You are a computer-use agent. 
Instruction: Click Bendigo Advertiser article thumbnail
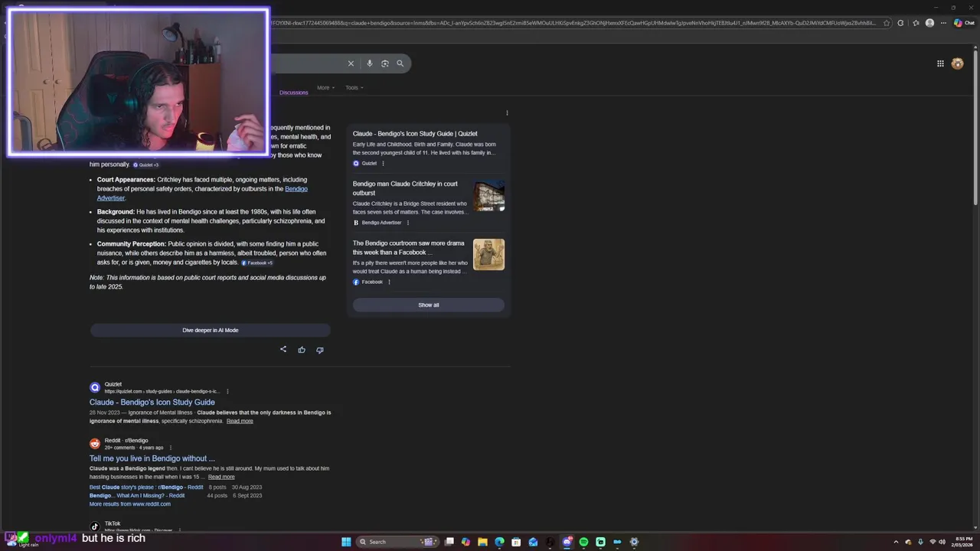click(x=488, y=196)
